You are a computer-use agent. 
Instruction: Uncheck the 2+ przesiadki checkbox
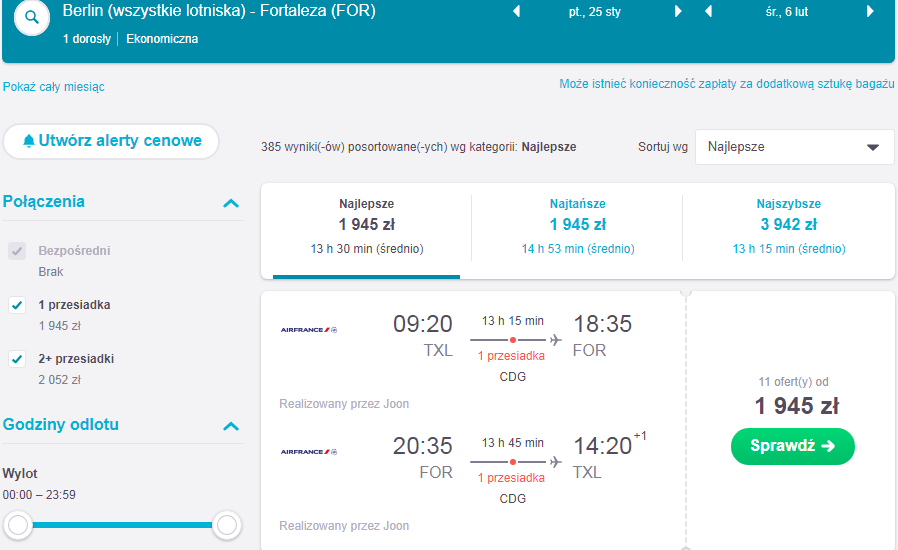(x=17, y=359)
